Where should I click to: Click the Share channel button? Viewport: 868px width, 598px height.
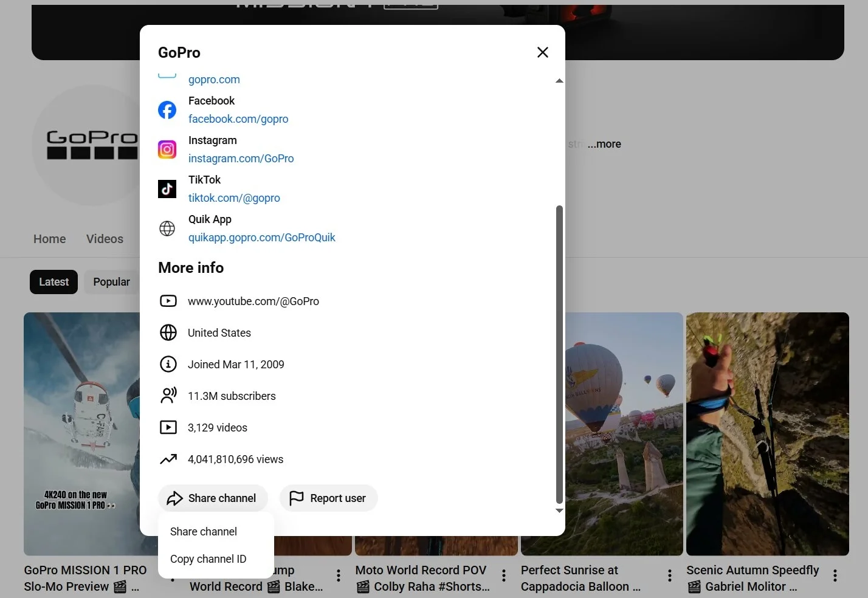pos(213,498)
